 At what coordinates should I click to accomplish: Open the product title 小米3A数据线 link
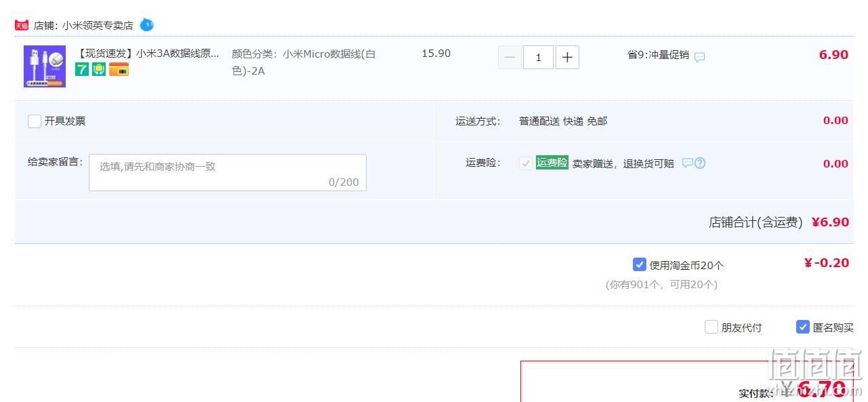coord(149,53)
